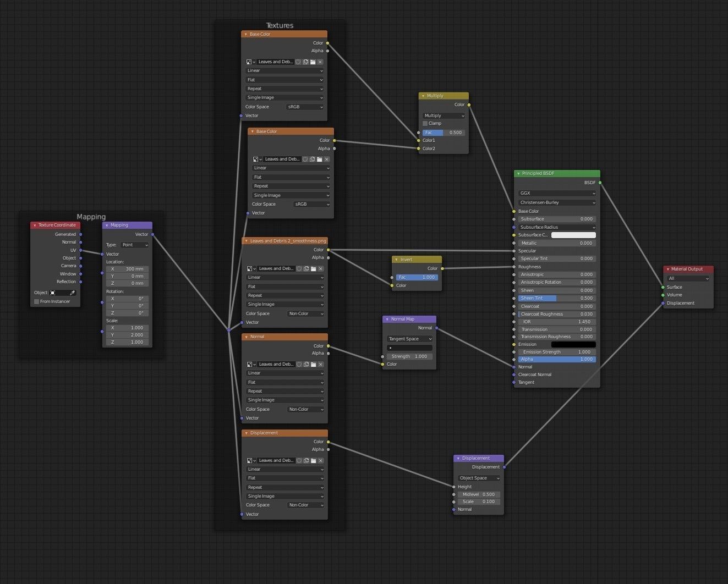
Task: Open image browse menu in Normal image texture node
Action: (251, 364)
